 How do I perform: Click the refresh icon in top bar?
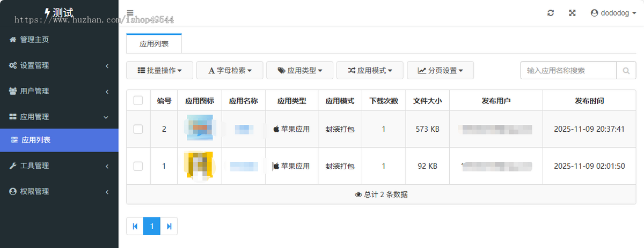pos(551,13)
